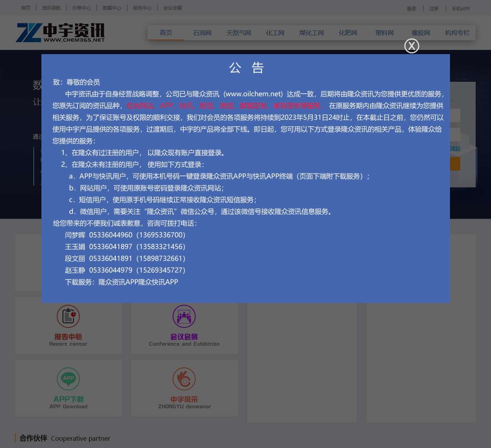The width and height of the screenshot is (491, 448).
Task: Click the 登录 login link
Action: tap(411, 8)
